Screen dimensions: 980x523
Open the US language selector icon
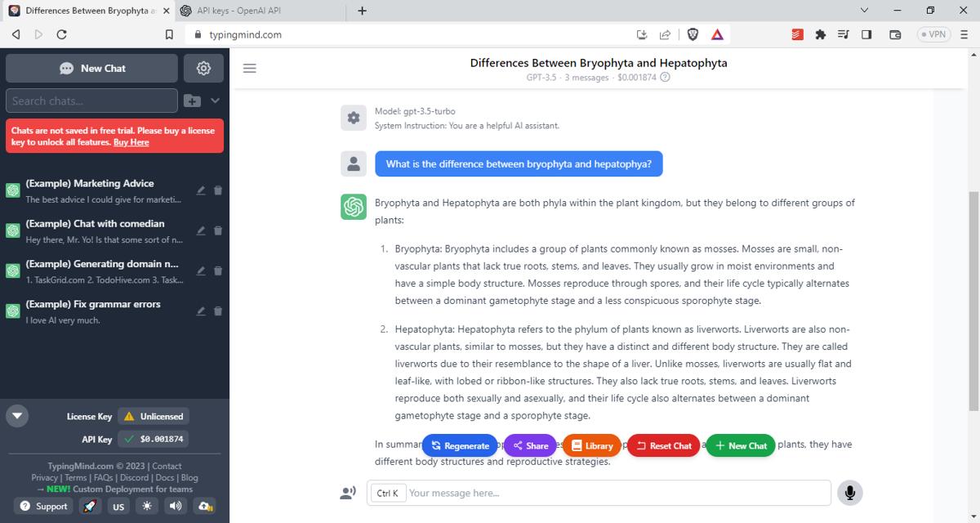point(118,506)
